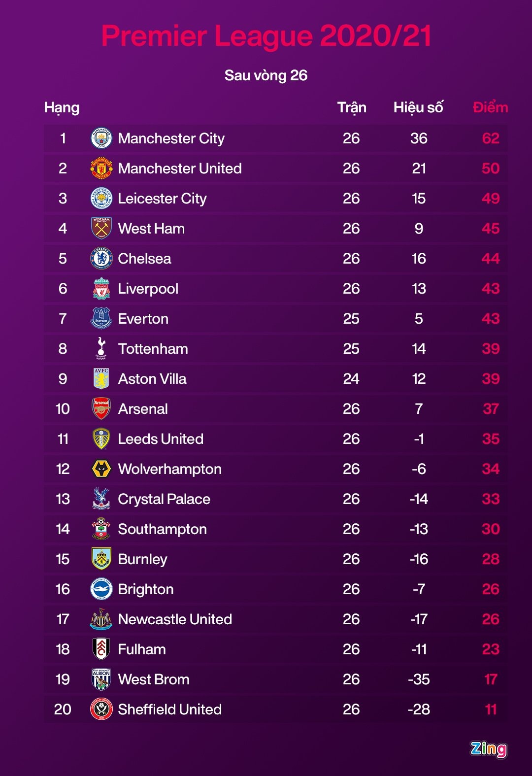Click the Sheffield United crest
Screen dimensions: 532x776
[101, 709]
